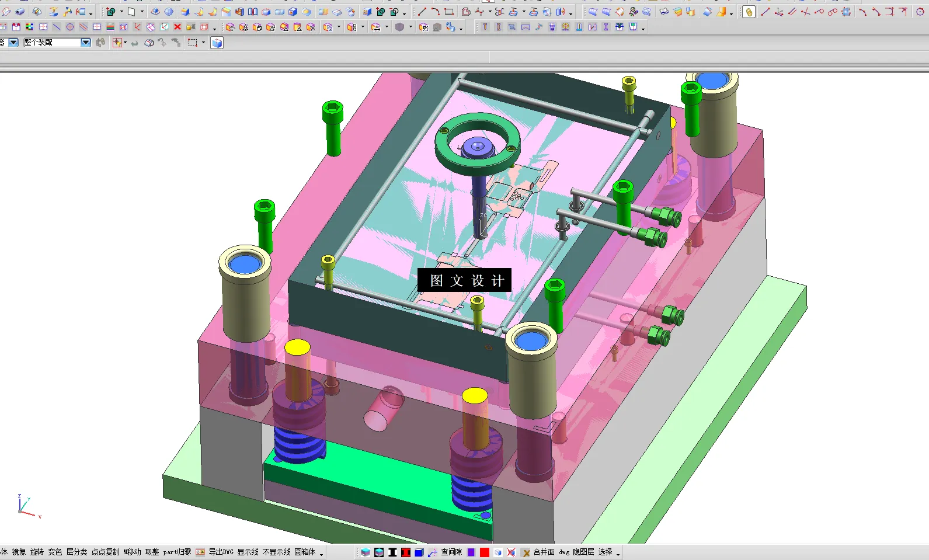This screenshot has height=560, width=929.
Task: Select the 显示线 show-lines command
Action: click(x=248, y=552)
